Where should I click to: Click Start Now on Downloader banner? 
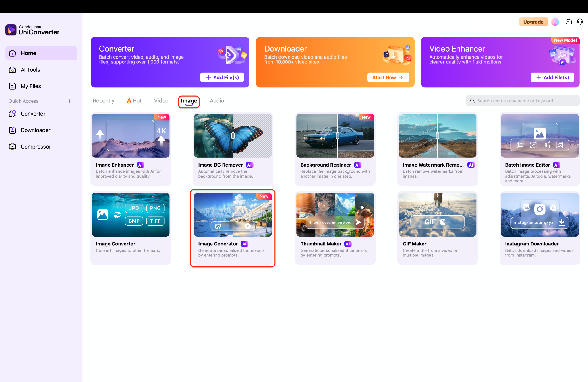click(x=388, y=77)
